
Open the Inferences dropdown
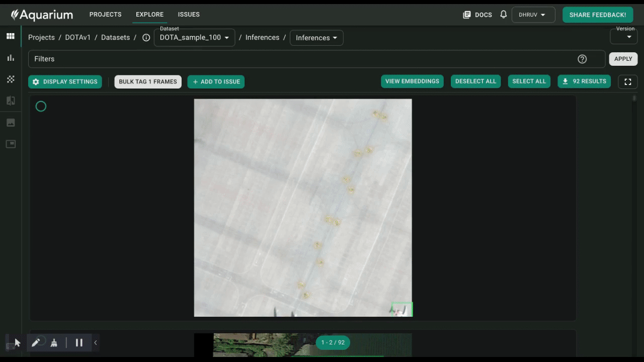coord(316,38)
